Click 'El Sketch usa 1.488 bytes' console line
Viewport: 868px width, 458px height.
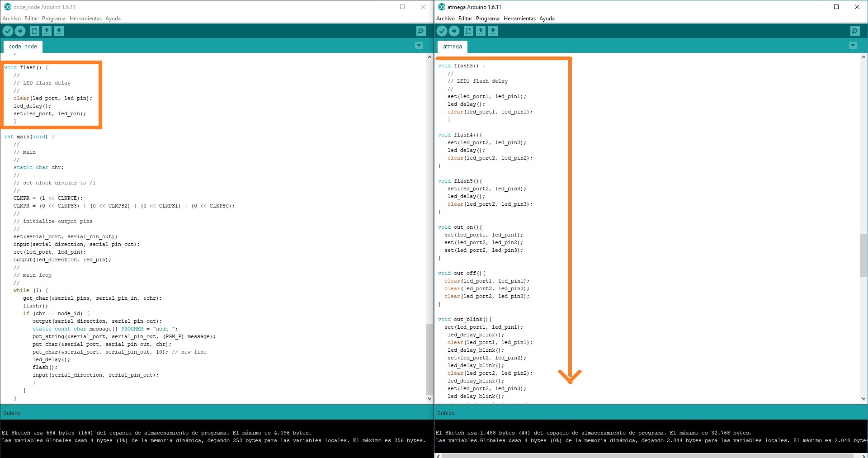tap(594, 433)
